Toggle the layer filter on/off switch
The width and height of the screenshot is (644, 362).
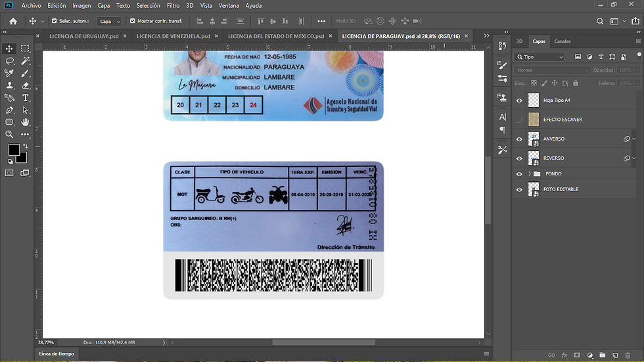pyautogui.click(x=639, y=55)
